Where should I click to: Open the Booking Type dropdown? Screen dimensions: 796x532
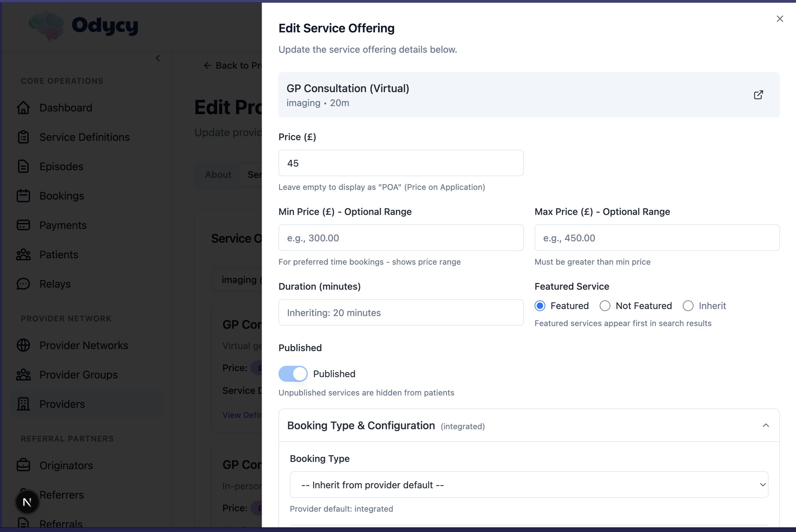[529, 485]
